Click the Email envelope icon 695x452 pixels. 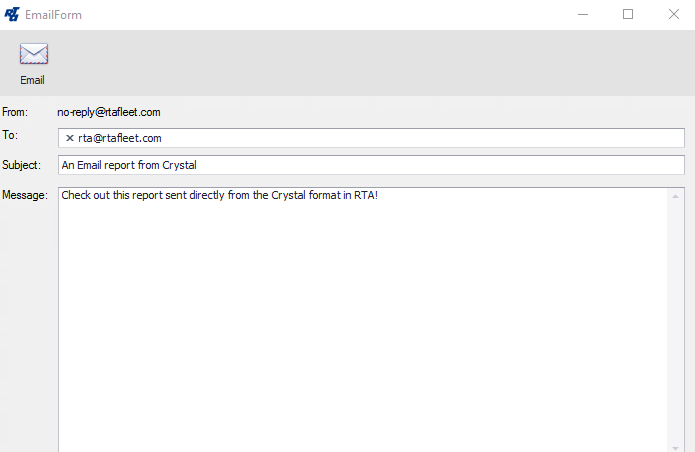point(33,55)
